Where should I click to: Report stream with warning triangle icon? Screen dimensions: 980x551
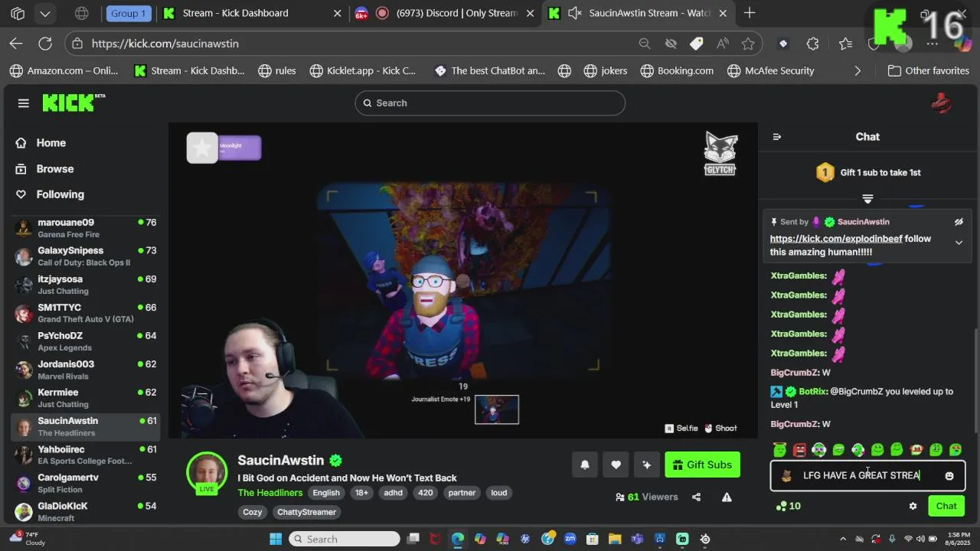tap(727, 497)
